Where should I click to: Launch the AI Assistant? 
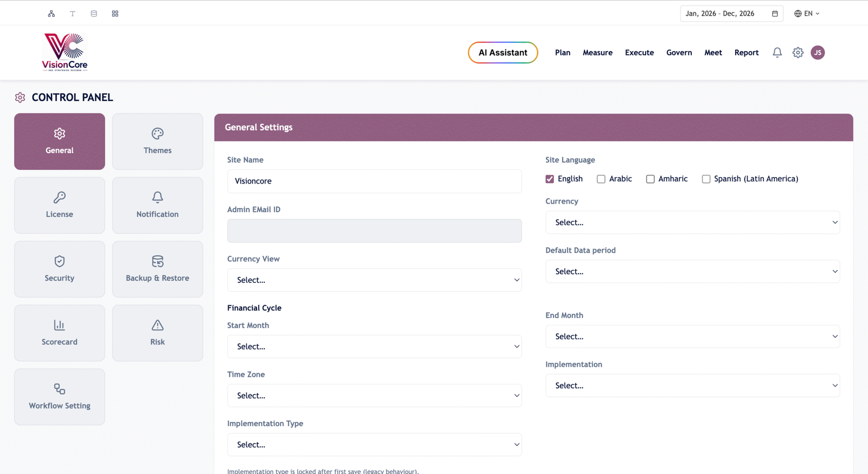[503, 53]
